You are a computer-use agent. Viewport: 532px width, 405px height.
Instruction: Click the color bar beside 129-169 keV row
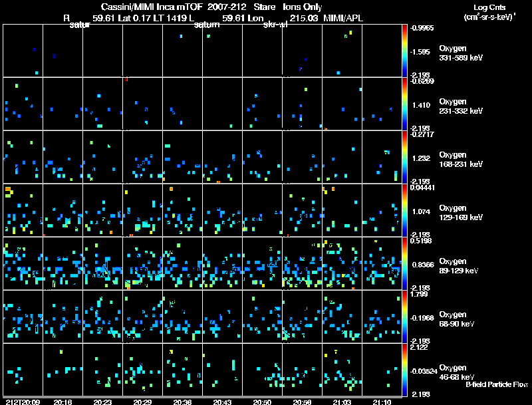[x=404, y=210]
